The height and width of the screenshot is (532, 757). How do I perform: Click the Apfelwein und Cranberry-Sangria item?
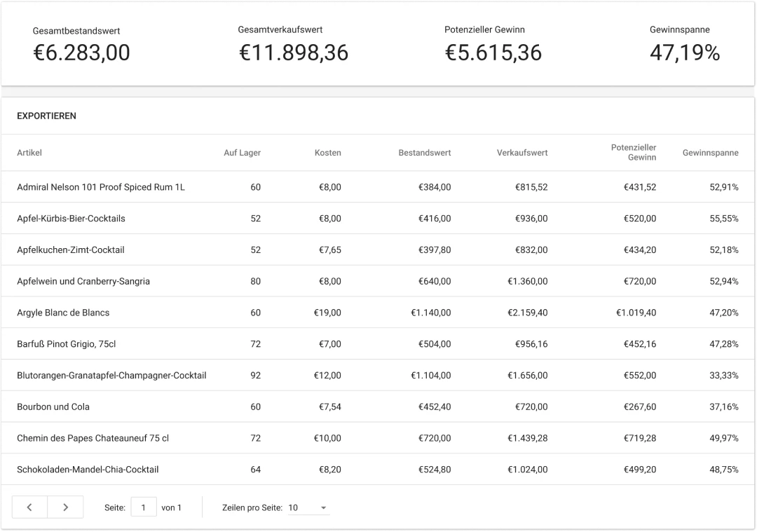[83, 281]
